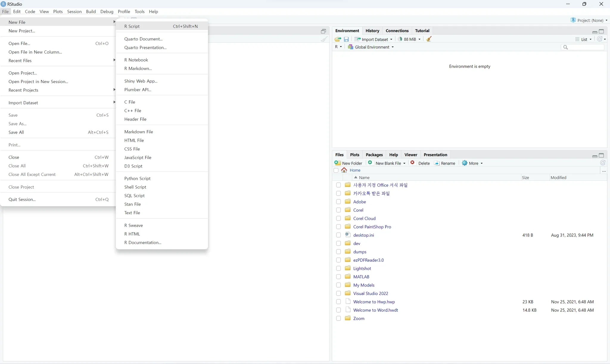Viewport: 610px width, 364px height.
Task: Open the 88 MiB memory usage dropdown
Action: [x=409, y=39]
